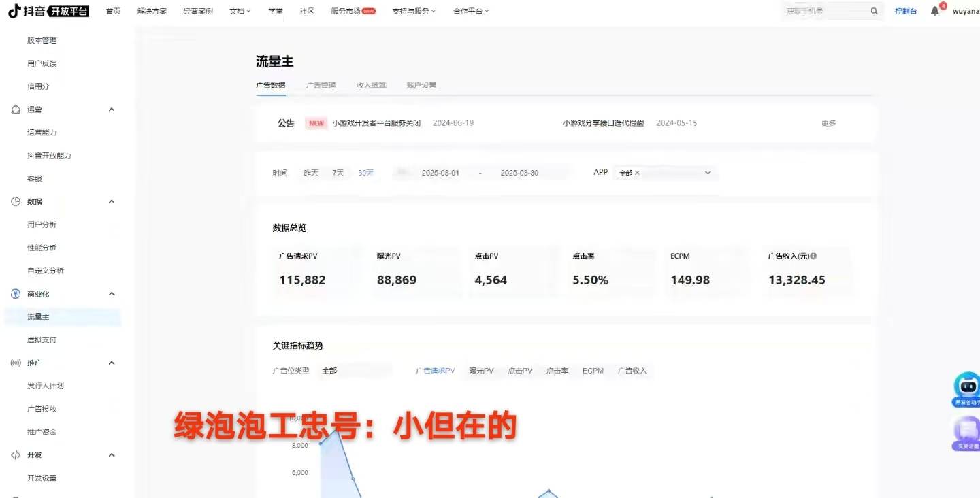
Task: Click the search magnifier icon
Action: coord(874,11)
